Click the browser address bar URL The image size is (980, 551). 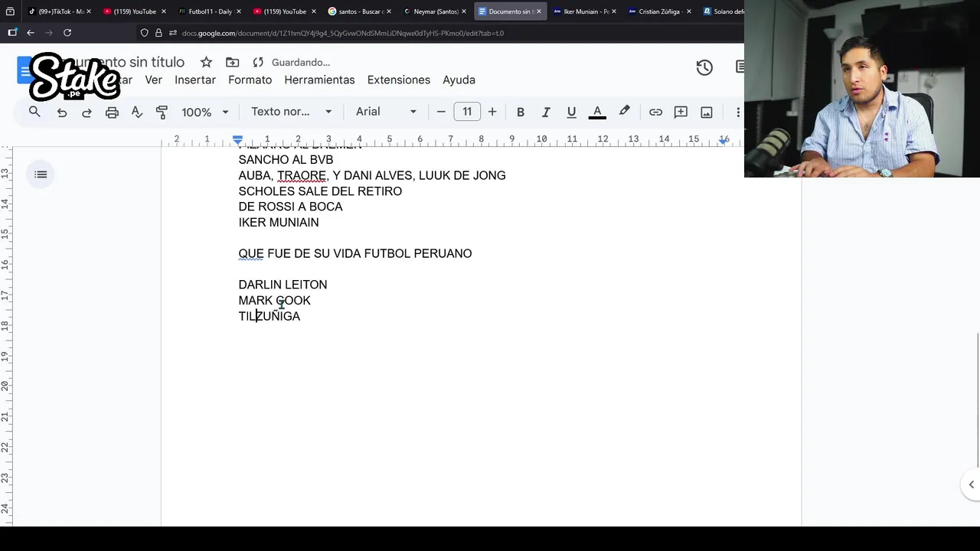click(x=342, y=33)
